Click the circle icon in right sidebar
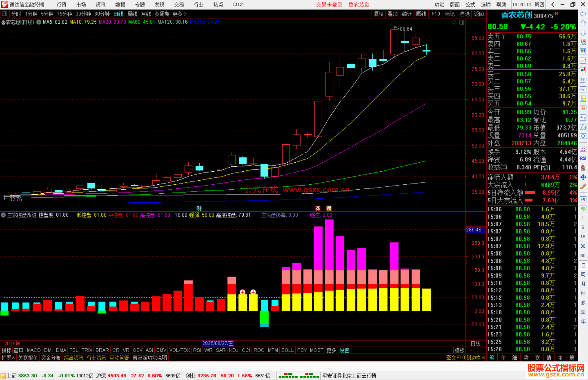This screenshot has height=380, width=588. pos(583,136)
